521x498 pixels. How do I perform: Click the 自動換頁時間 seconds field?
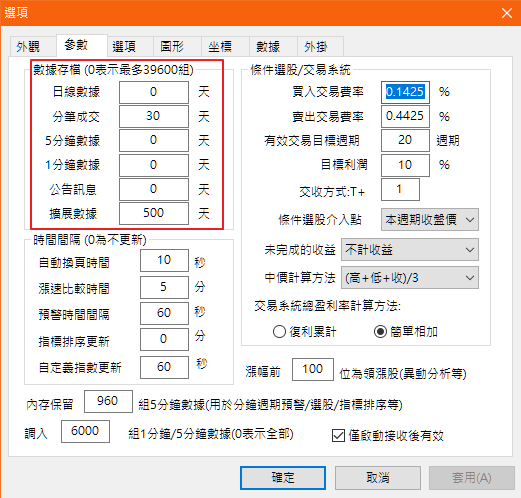pyautogui.click(x=164, y=260)
